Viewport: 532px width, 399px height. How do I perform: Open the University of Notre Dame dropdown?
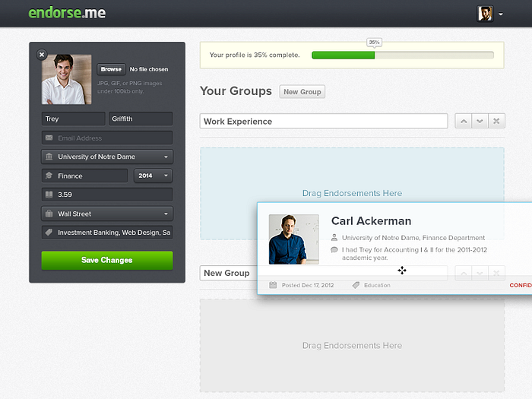(x=107, y=157)
